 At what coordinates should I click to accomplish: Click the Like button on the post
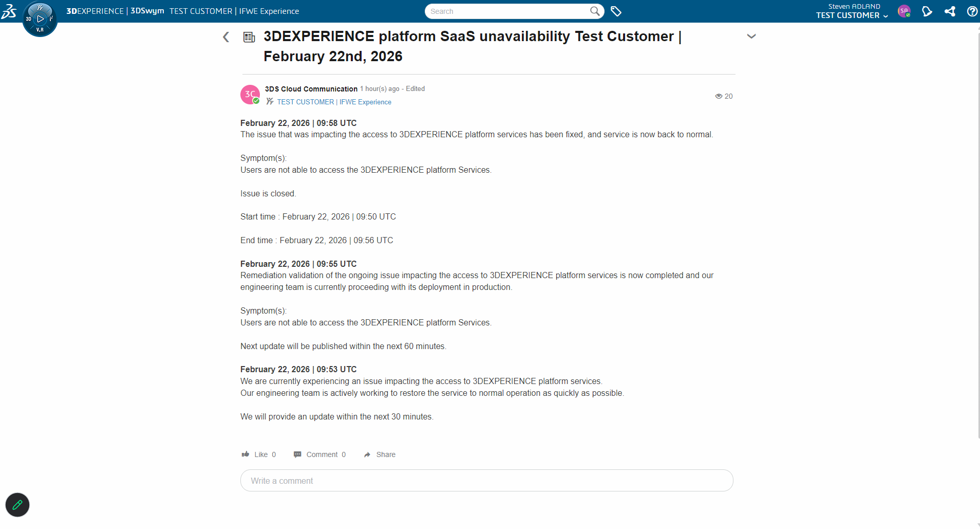pyautogui.click(x=259, y=454)
